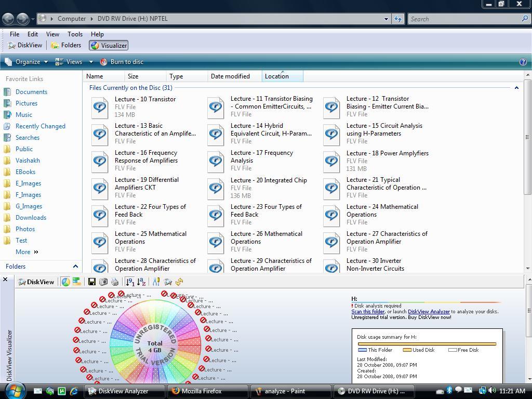532x399 pixels.
Task: Click the file list vertical scrollbar
Action: click(527, 137)
